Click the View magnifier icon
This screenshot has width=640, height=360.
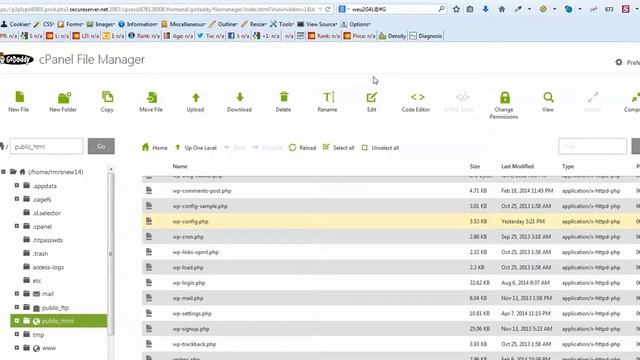(x=549, y=97)
